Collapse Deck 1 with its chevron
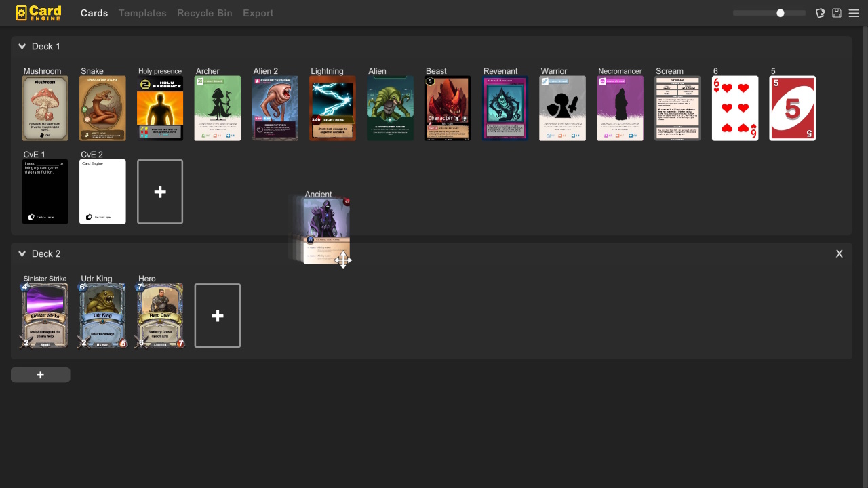 22,47
